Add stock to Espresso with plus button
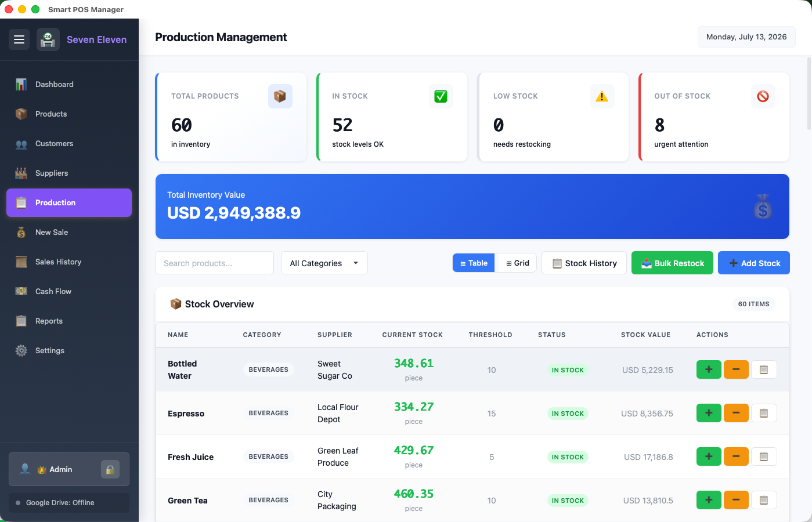 click(x=709, y=413)
